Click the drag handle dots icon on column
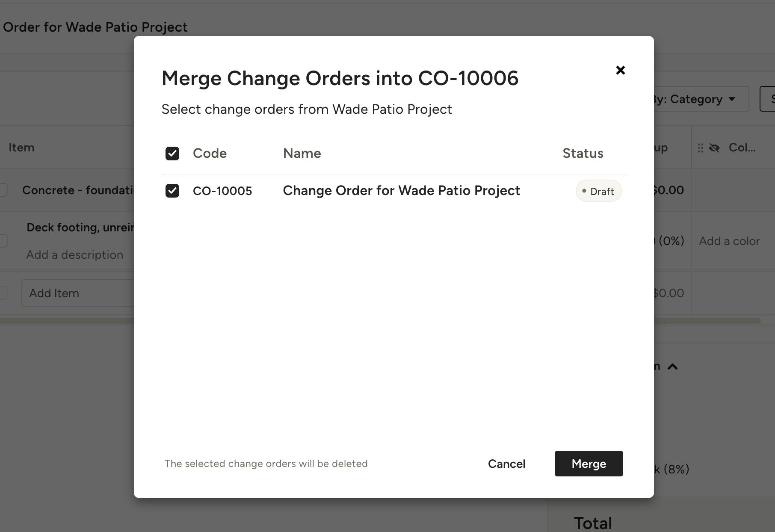This screenshot has width=775, height=532. (x=700, y=148)
